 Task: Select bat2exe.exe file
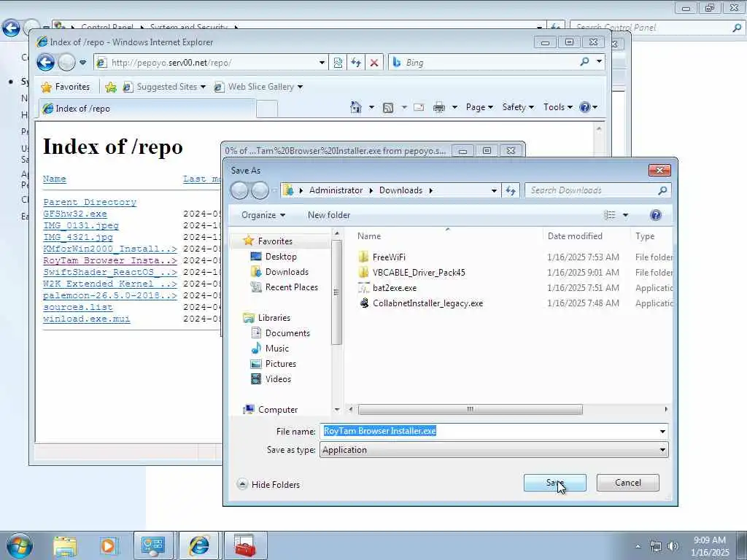[x=395, y=287]
